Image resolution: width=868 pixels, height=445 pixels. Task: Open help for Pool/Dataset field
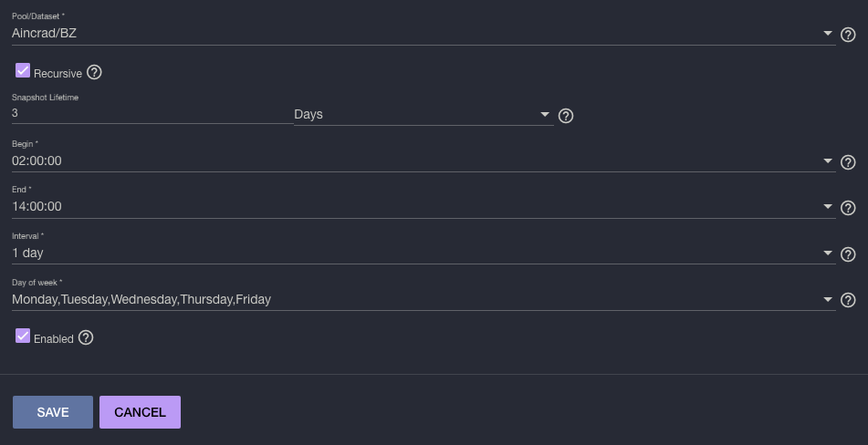click(848, 35)
